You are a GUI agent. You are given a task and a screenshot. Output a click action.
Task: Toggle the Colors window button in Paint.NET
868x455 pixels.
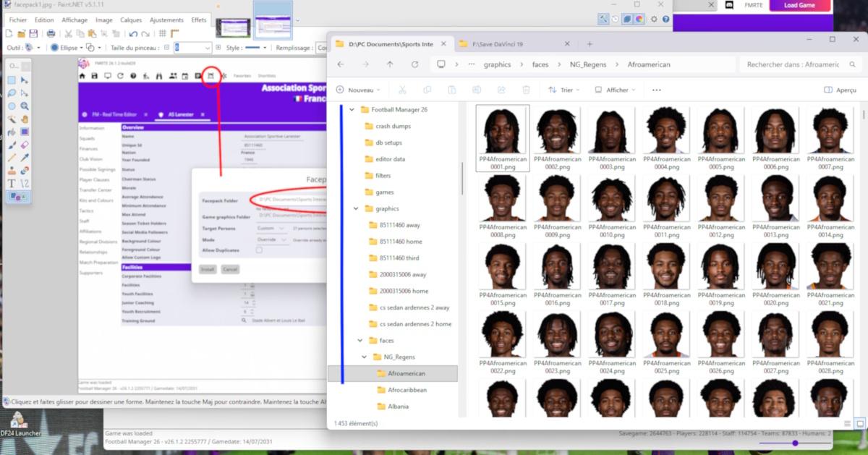(639, 20)
